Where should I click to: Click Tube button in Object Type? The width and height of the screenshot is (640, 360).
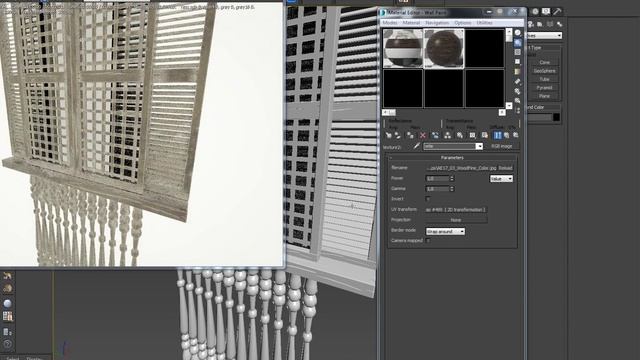pos(544,79)
